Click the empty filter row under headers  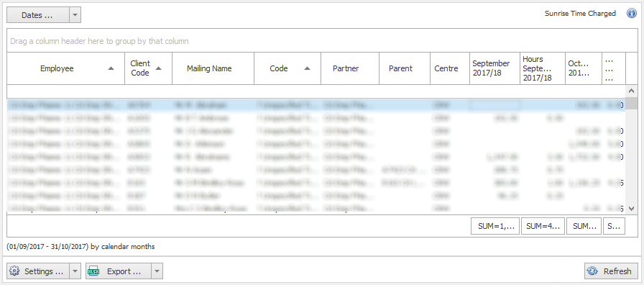(x=316, y=91)
